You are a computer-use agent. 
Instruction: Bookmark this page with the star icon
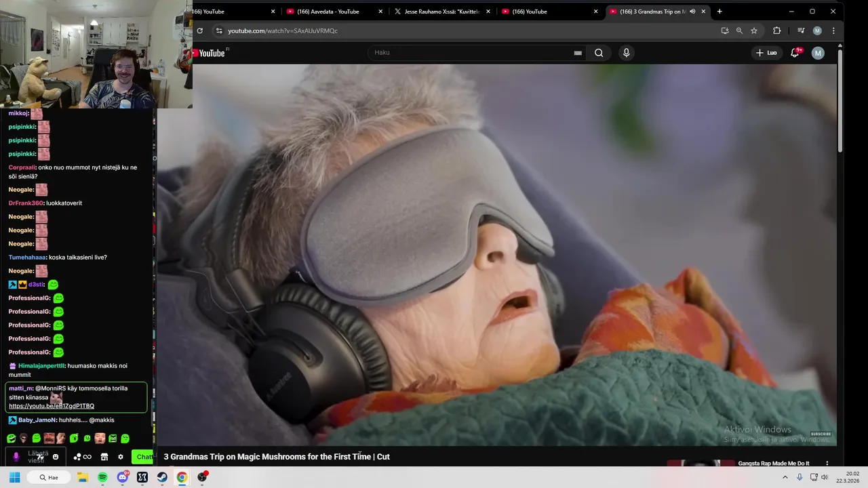[753, 30]
